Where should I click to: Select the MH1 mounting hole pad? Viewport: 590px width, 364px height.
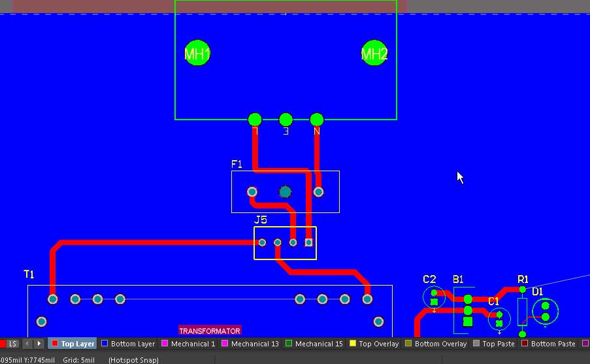tap(197, 54)
